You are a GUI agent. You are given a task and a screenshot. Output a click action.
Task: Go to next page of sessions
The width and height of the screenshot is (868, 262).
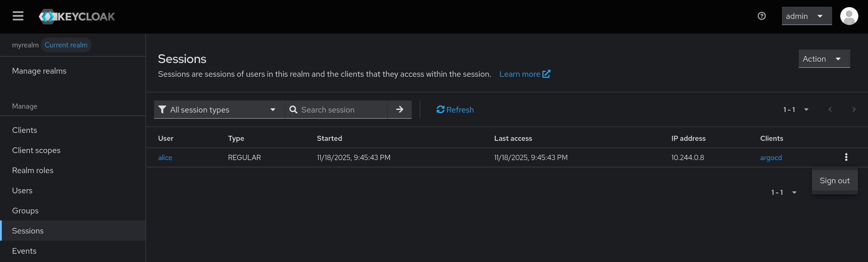click(854, 109)
